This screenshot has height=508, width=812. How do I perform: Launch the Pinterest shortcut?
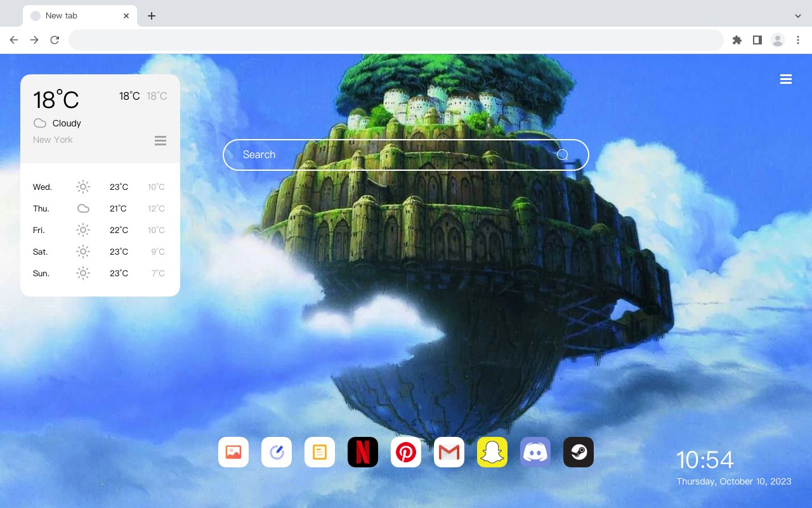click(x=406, y=452)
